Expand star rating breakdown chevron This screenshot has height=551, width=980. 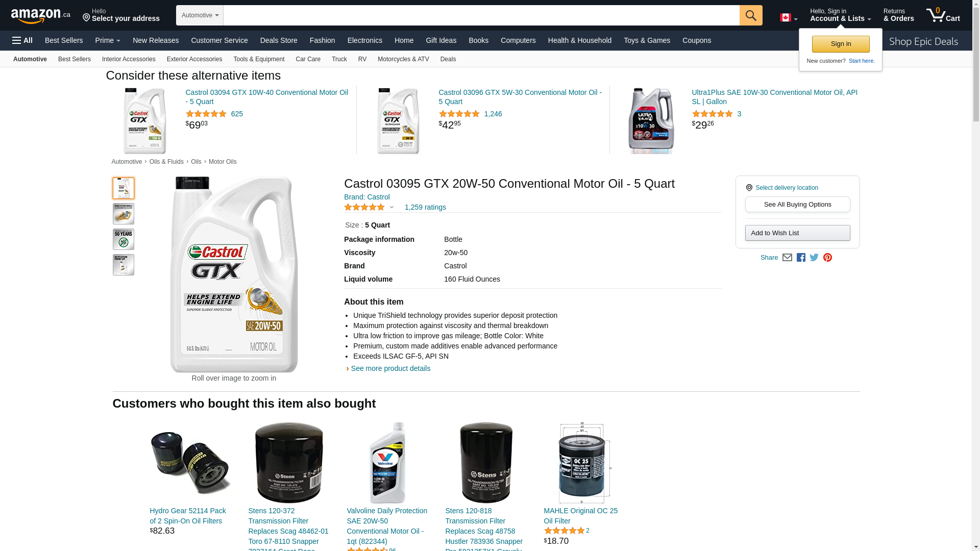pyautogui.click(x=391, y=208)
